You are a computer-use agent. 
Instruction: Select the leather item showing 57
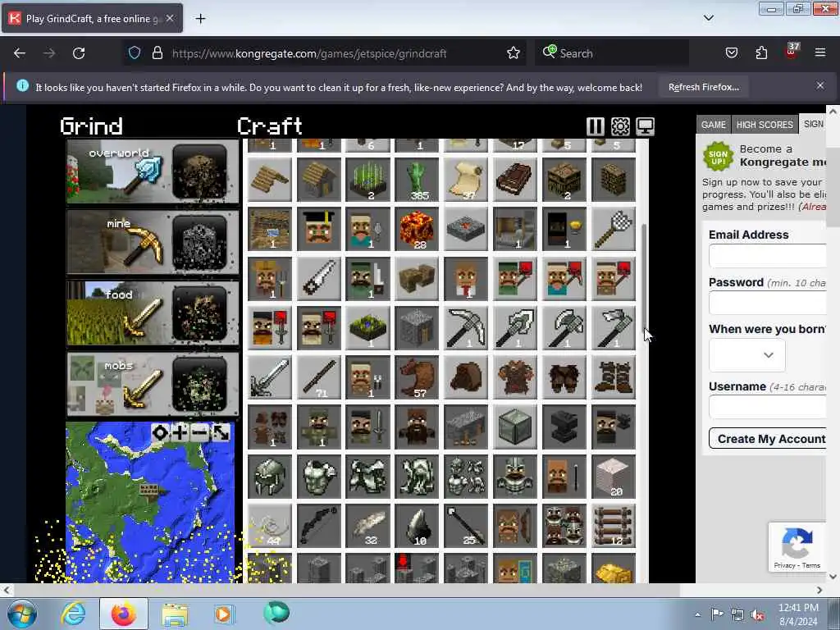pyautogui.click(x=417, y=377)
